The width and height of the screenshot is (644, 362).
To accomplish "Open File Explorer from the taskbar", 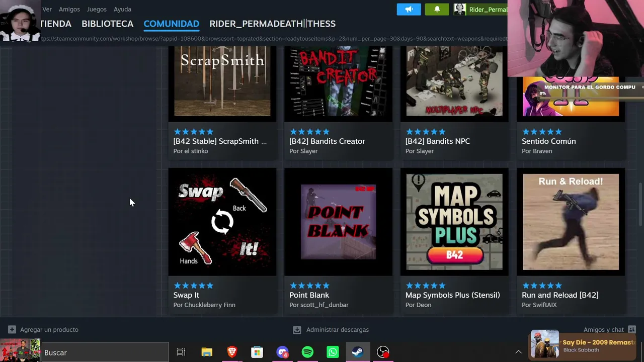I will [x=207, y=352].
